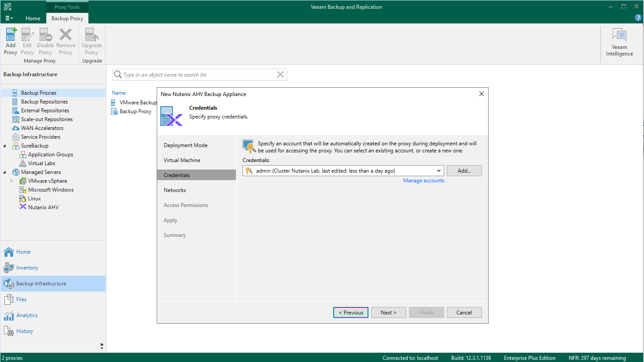Click the History gear clock icon
This screenshot has height=362, width=644.
coord(8,331)
